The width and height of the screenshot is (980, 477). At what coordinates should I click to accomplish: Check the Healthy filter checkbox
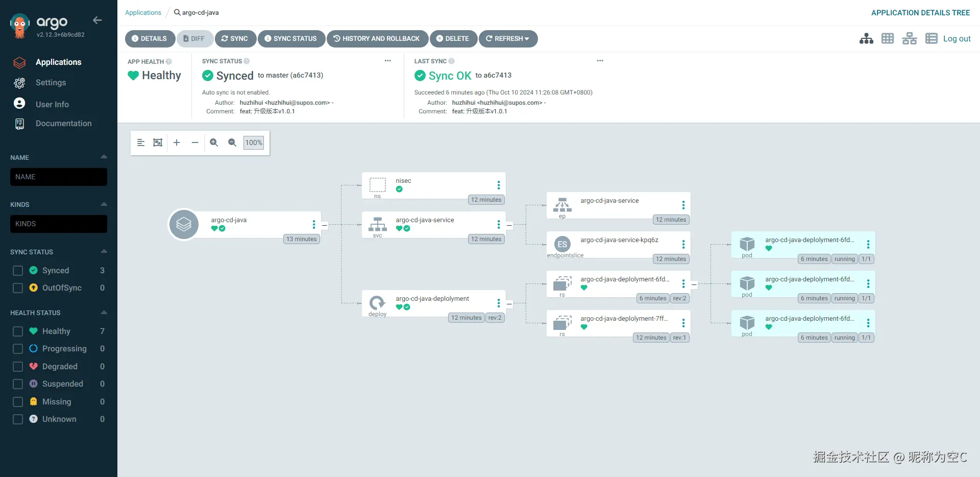click(x=18, y=331)
